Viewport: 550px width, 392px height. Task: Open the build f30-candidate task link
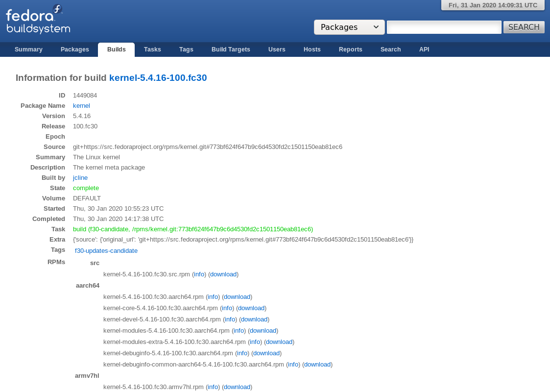(x=193, y=229)
